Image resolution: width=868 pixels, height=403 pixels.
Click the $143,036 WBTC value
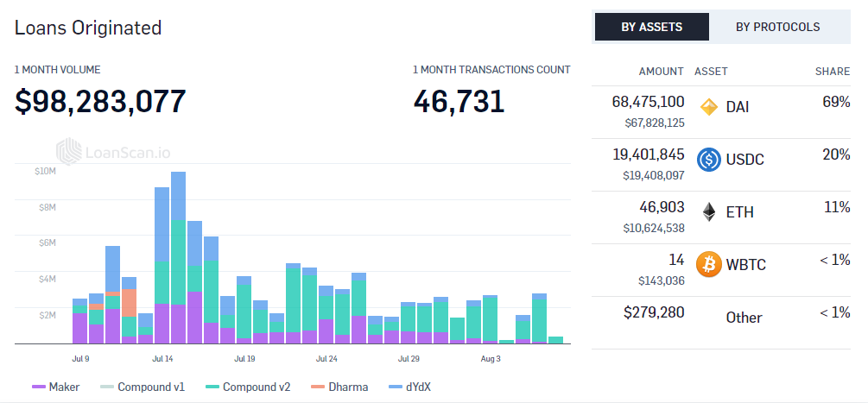(x=662, y=280)
